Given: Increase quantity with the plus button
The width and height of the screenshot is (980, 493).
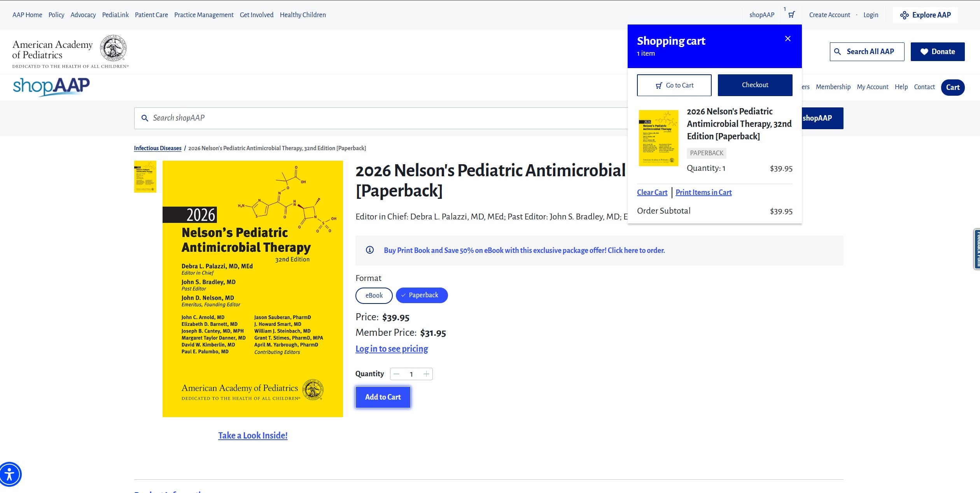Looking at the screenshot, I should 426,374.
